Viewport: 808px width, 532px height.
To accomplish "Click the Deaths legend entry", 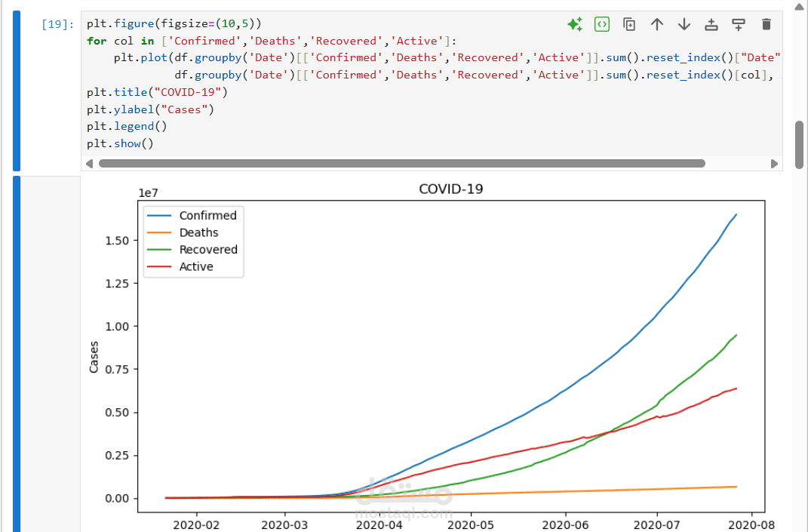I will click(x=183, y=232).
